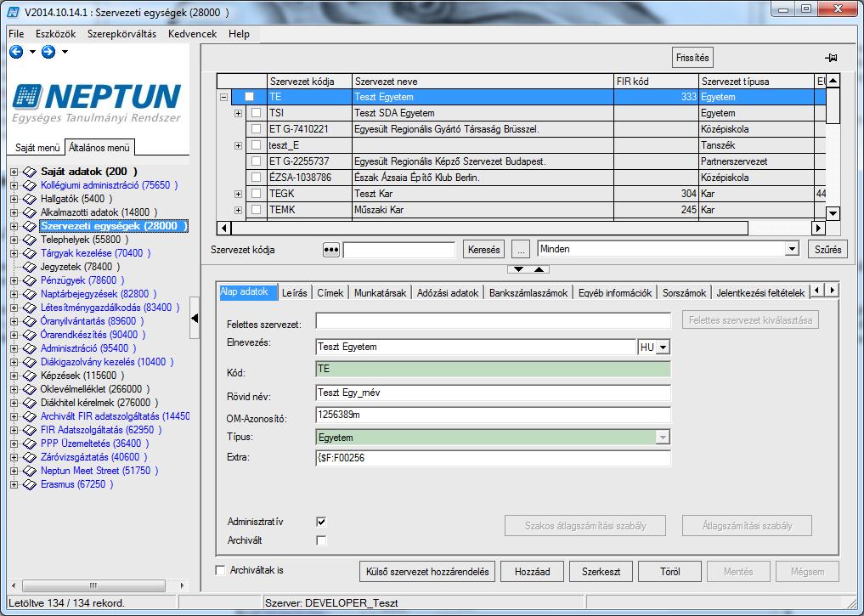Switch to the Munkatársak tab
Image resolution: width=864 pixels, height=616 pixels.
point(381,293)
